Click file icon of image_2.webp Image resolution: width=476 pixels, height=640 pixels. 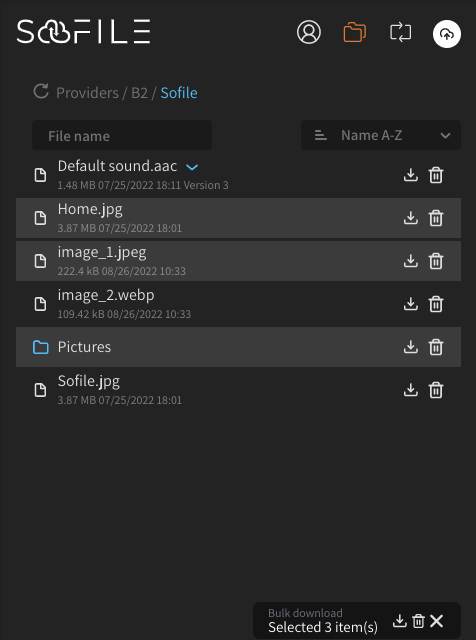click(40, 304)
